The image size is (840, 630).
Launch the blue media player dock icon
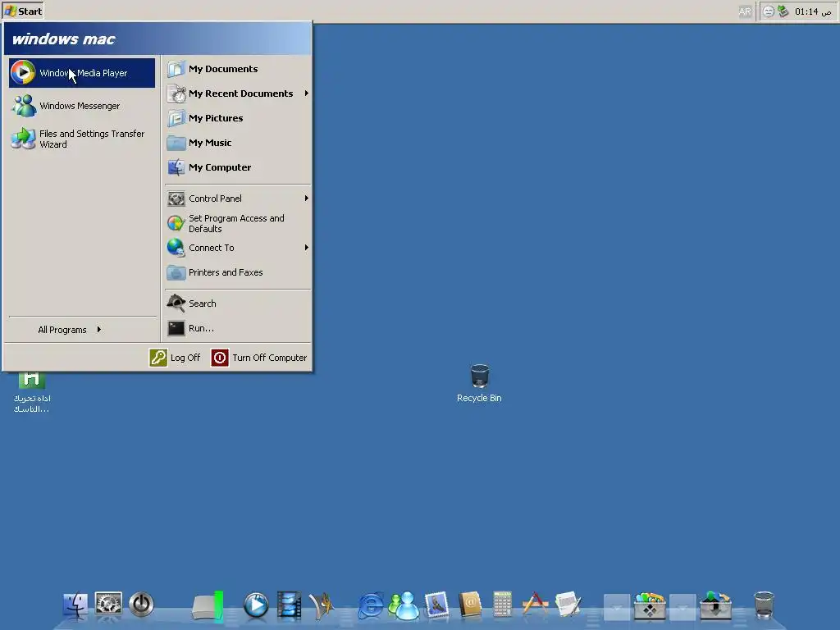click(256, 605)
